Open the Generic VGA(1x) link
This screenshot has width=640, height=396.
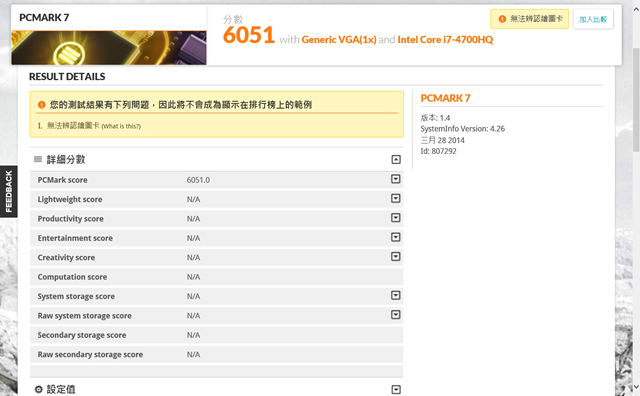coord(339,40)
